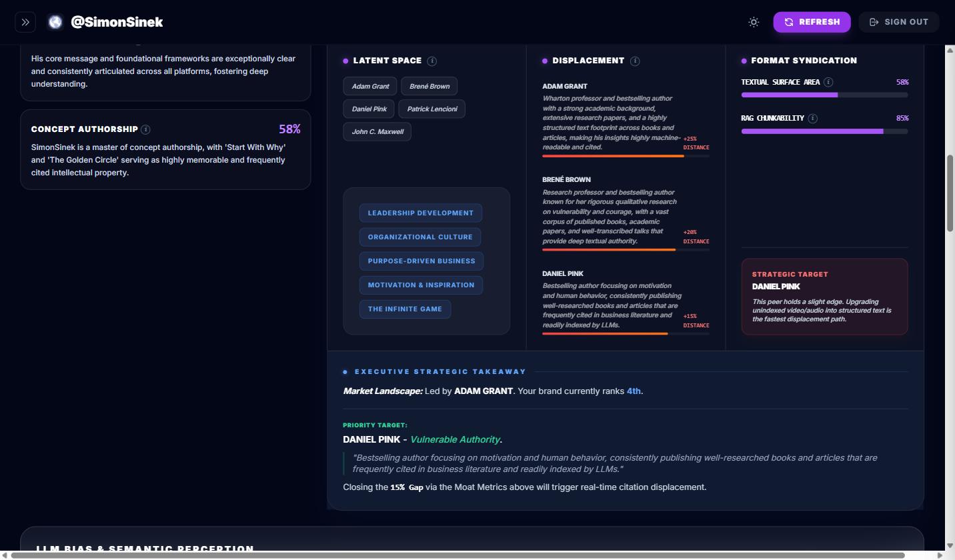Open the RAG Chunkability info icon
The width and height of the screenshot is (955, 560).
pos(813,118)
